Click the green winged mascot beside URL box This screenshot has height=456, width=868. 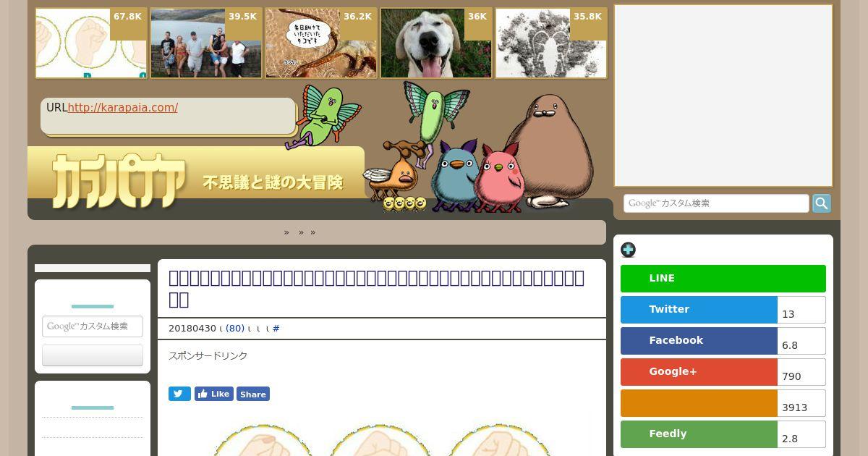323,116
